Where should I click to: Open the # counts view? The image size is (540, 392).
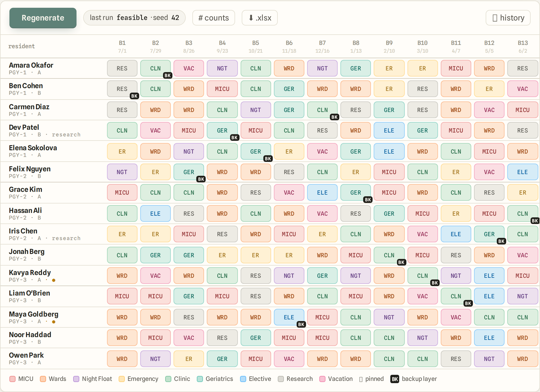(x=214, y=18)
